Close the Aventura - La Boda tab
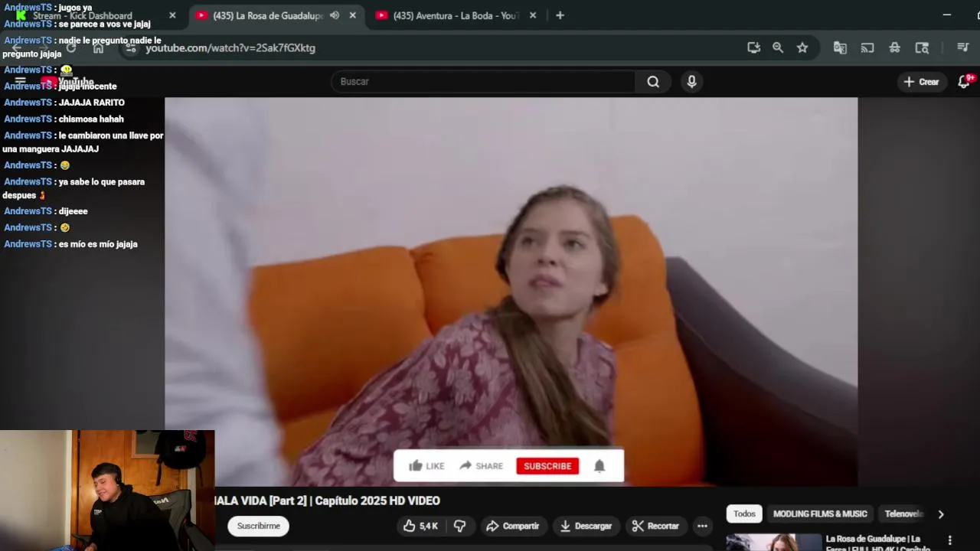The width and height of the screenshot is (980, 551). coord(533,15)
